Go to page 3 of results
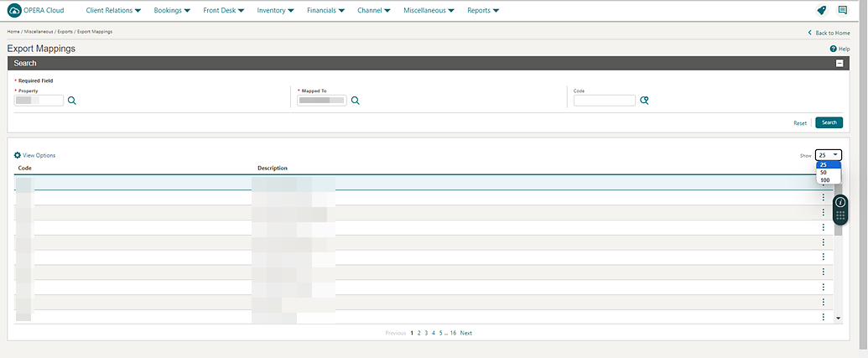The width and height of the screenshot is (868, 358). pyautogui.click(x=426, y=333)
